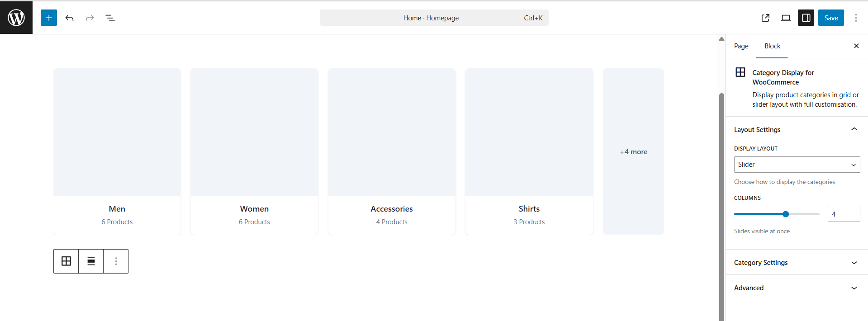This screenshot has width=868, height=321.
Task: Click the editor vertical scrollbar
Action: [722, 207]
